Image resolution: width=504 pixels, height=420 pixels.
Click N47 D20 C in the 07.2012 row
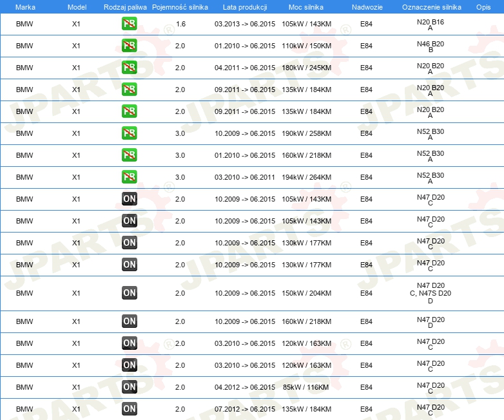[x=431, y=410]
